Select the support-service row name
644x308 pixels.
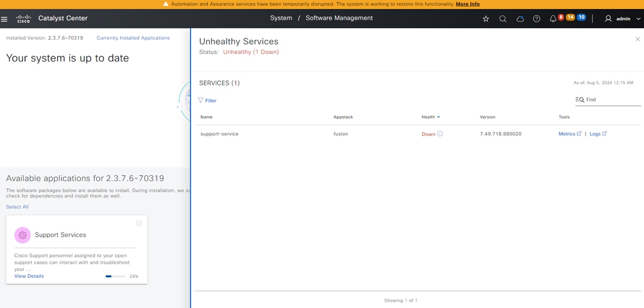pos(220,134)
